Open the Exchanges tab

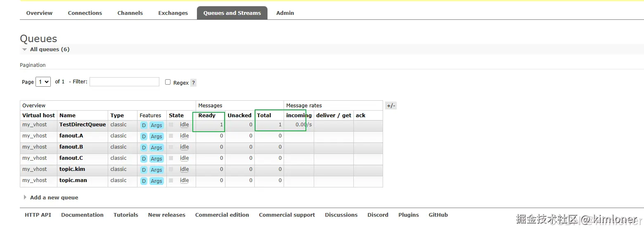pyautogui.click(x=173, y=13)
